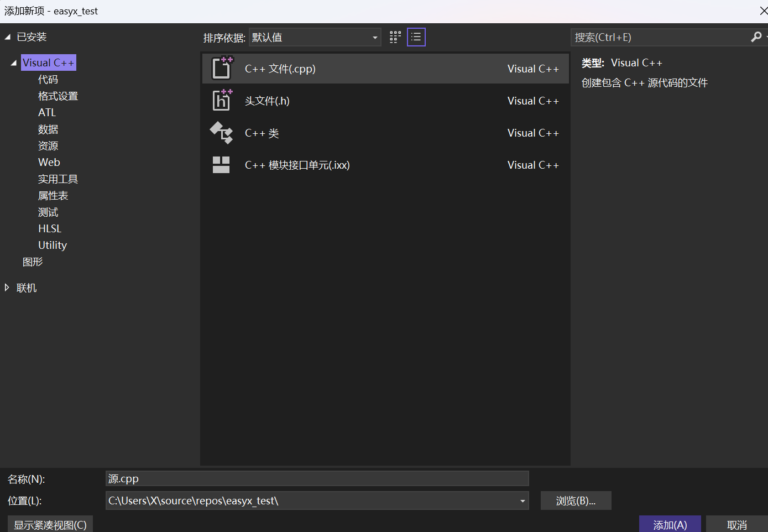Switch to list view layout
The image size is (768, 532).
(x=416, y=37)
